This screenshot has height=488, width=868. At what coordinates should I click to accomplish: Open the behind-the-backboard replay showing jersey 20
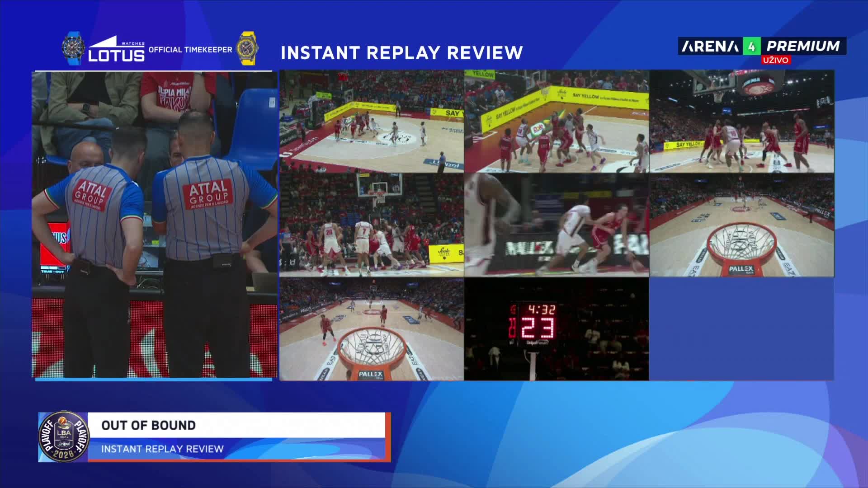click(x=372, y=225)
